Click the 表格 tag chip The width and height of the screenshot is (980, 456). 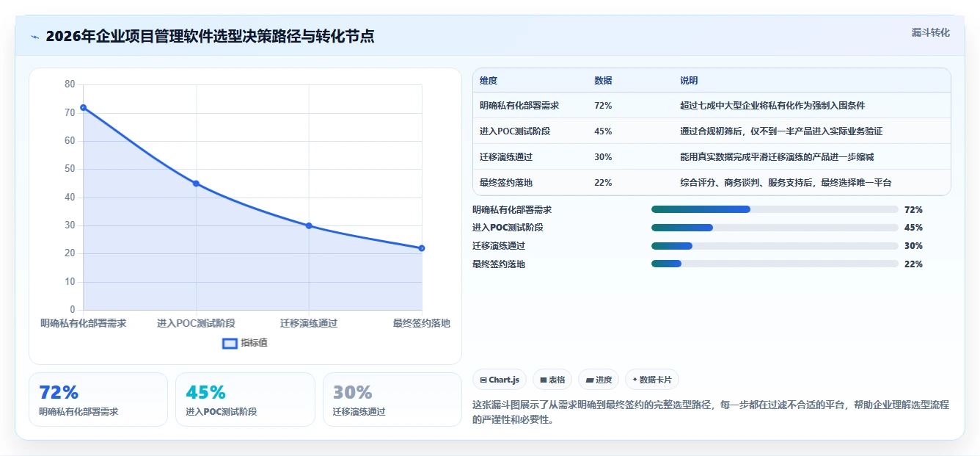point(552,380)
